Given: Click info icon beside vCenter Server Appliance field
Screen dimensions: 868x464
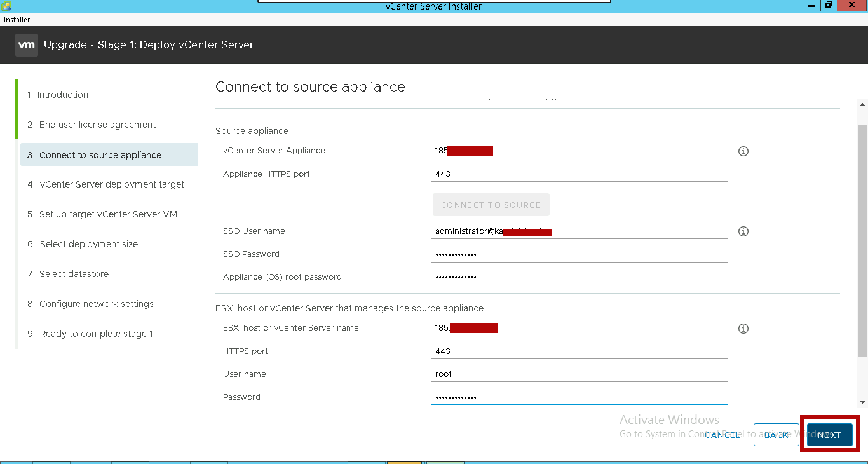Looking at the screenshot, I should pos(743,151).
